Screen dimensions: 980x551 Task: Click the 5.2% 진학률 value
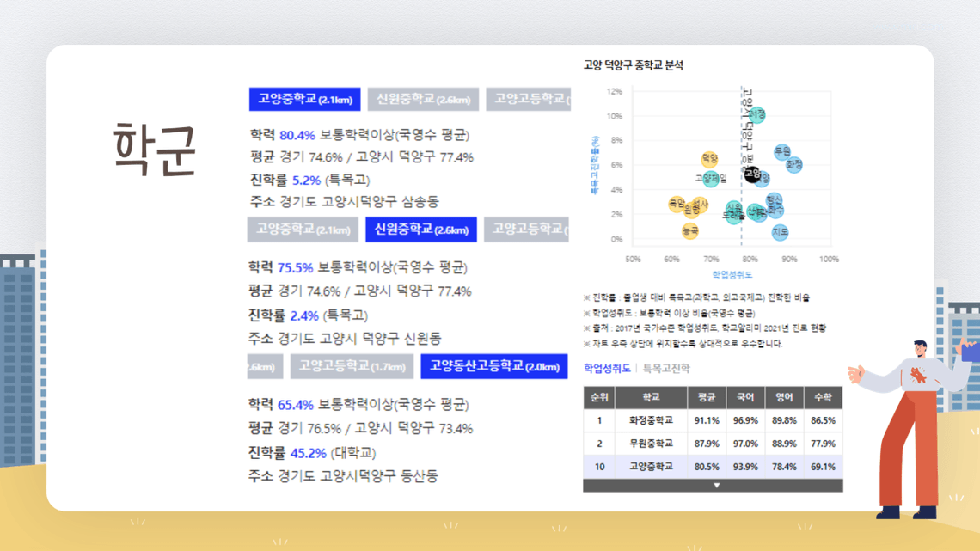tap(306, 181)
